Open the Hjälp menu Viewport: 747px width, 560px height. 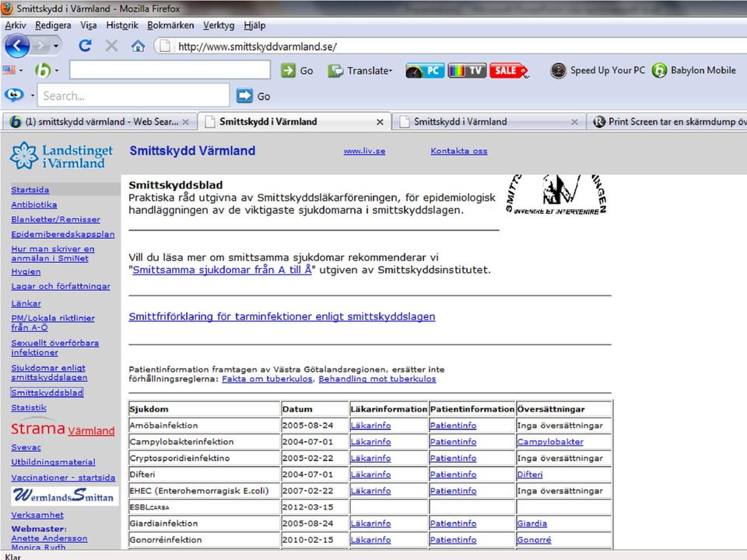coord(254,25)
